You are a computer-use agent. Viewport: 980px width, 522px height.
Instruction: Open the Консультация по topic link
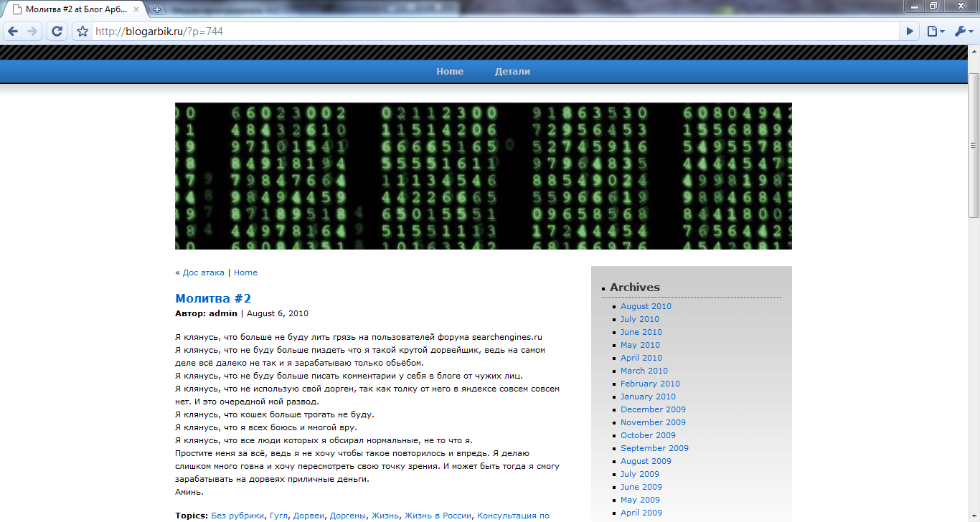pyautogui.click(x=513, y=516)
